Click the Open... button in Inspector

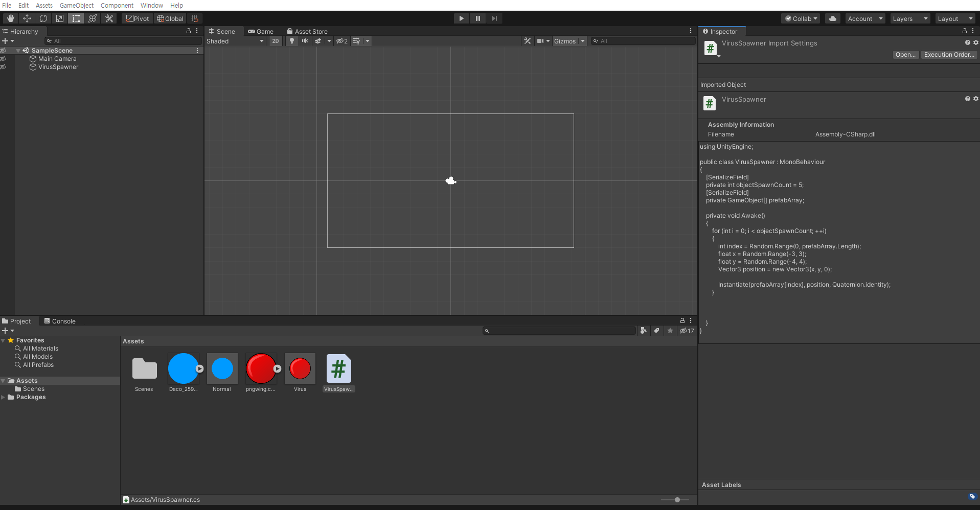pyautogui.click(x=906, y=55)
